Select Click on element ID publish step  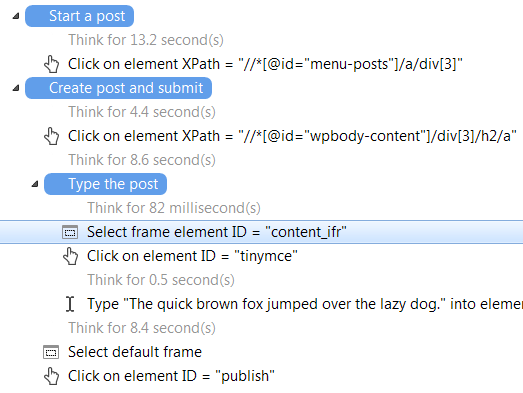(171, 376)
